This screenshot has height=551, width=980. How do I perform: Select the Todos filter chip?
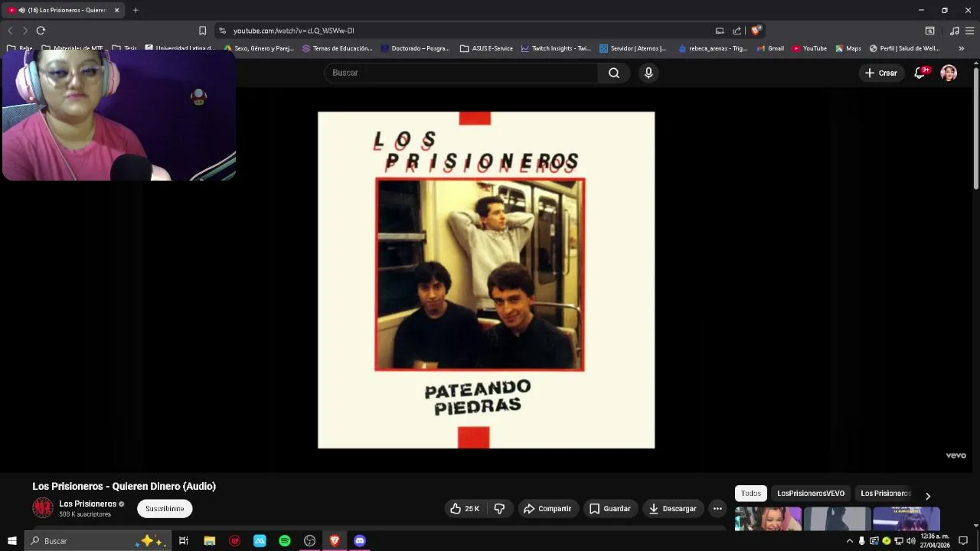click(x=751, y=494)
